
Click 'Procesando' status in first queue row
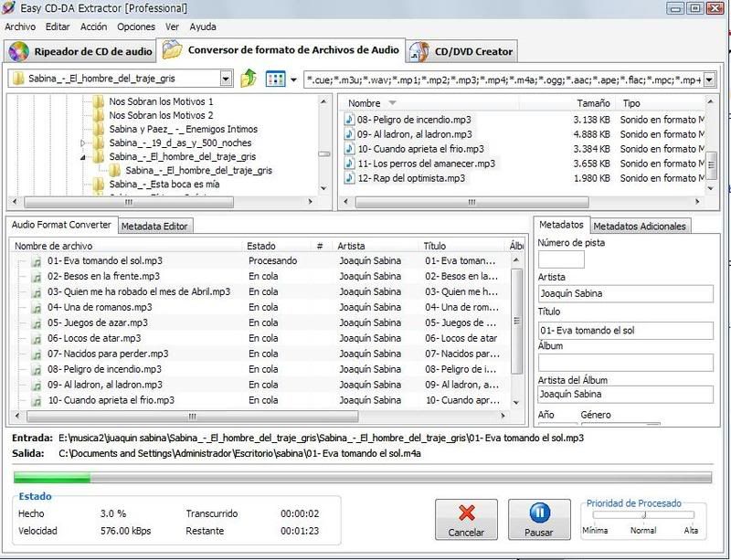[272, 260]
